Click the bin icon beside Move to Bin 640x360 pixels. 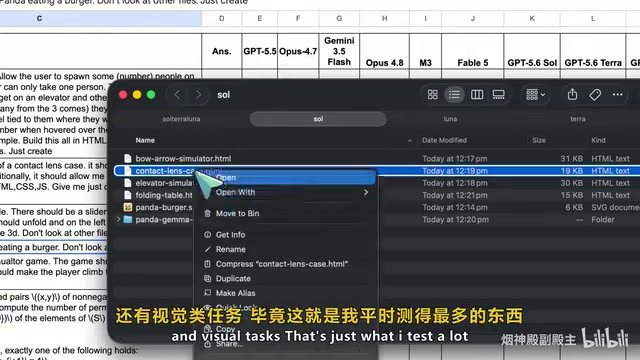click(x=207, y=213)
